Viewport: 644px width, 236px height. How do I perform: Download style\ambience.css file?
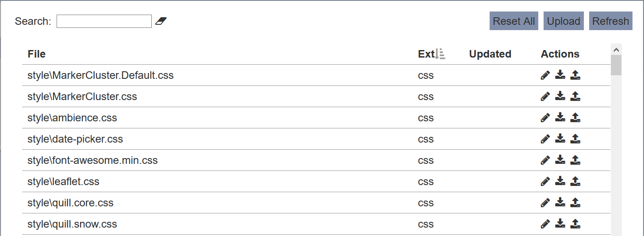(560, 117)
